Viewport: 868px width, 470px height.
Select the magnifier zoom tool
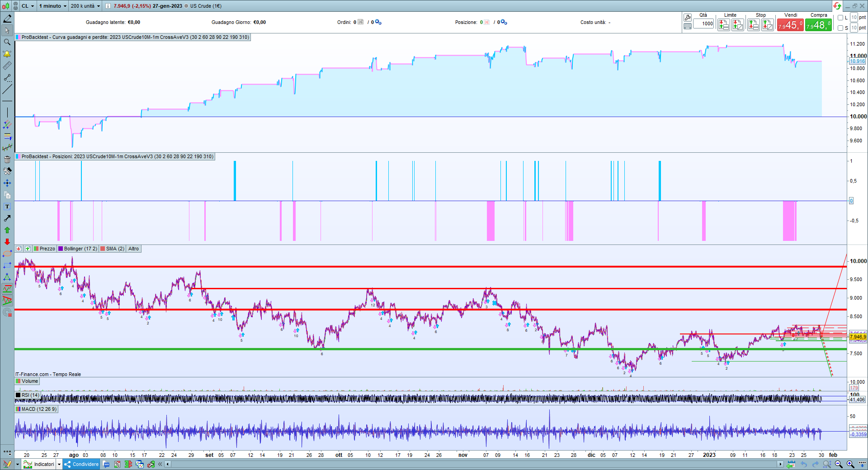click(x=7, y=42)
